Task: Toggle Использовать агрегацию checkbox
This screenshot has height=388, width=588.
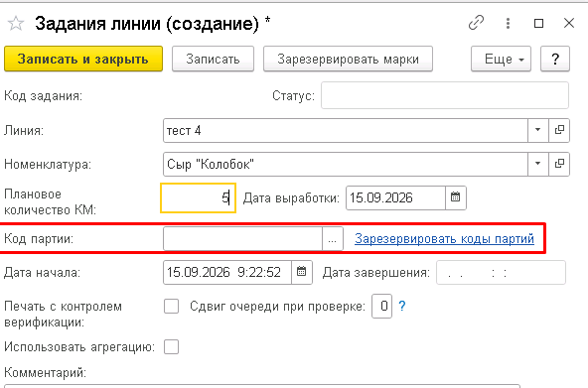Action: click(x=172, y=346)
